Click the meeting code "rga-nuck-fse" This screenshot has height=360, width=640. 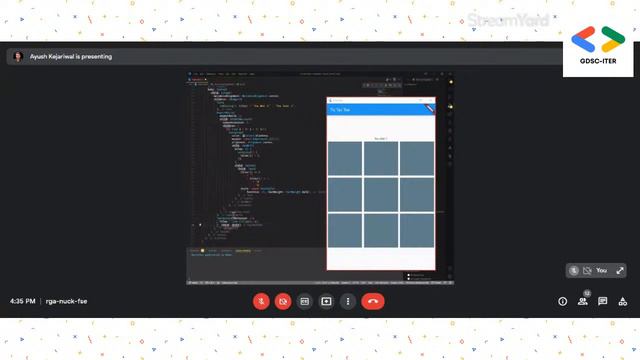point(67,301)
